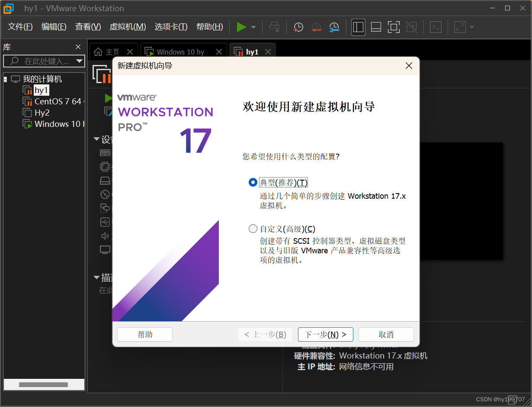Click Cancel 取消 in the wizard

pyautogui.click(x=386, y=335)
